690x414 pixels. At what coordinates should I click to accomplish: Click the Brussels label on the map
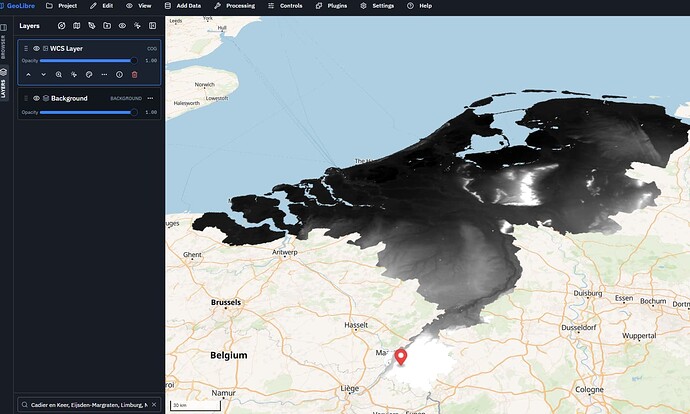tap(226, 302)
